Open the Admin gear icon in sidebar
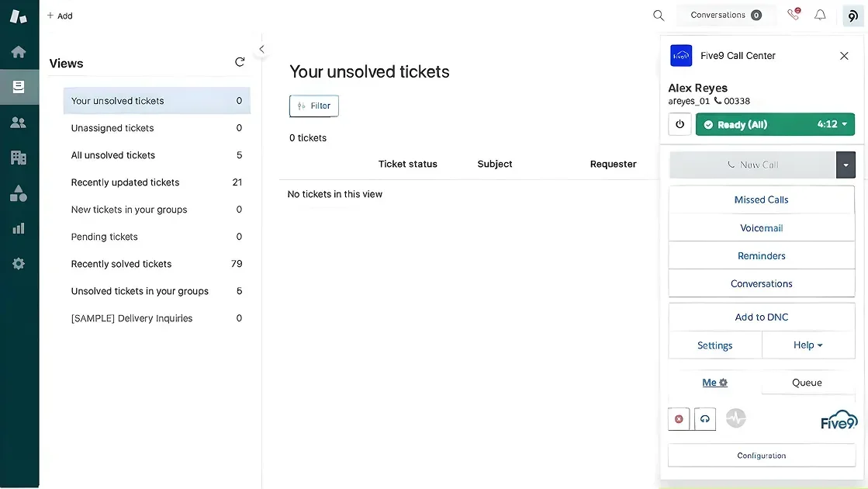The height and width of the screenshot is (489, 868). click(x=19, y=264)
